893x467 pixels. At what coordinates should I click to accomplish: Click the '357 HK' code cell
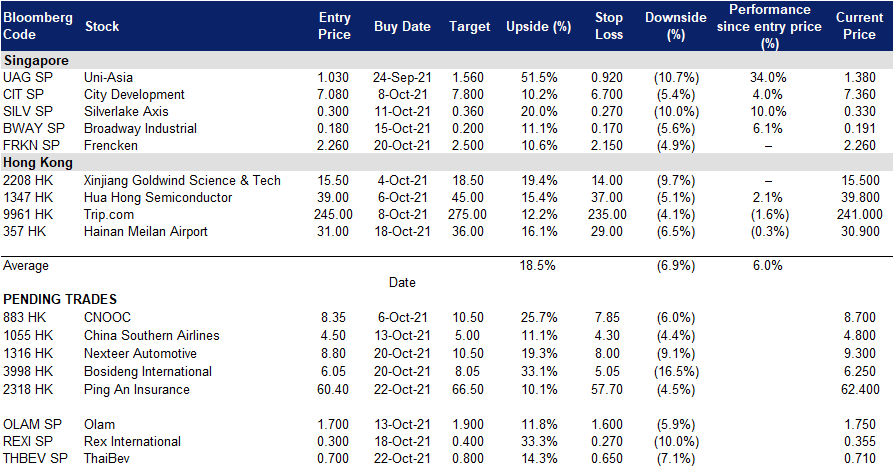[x=24, y=232]
